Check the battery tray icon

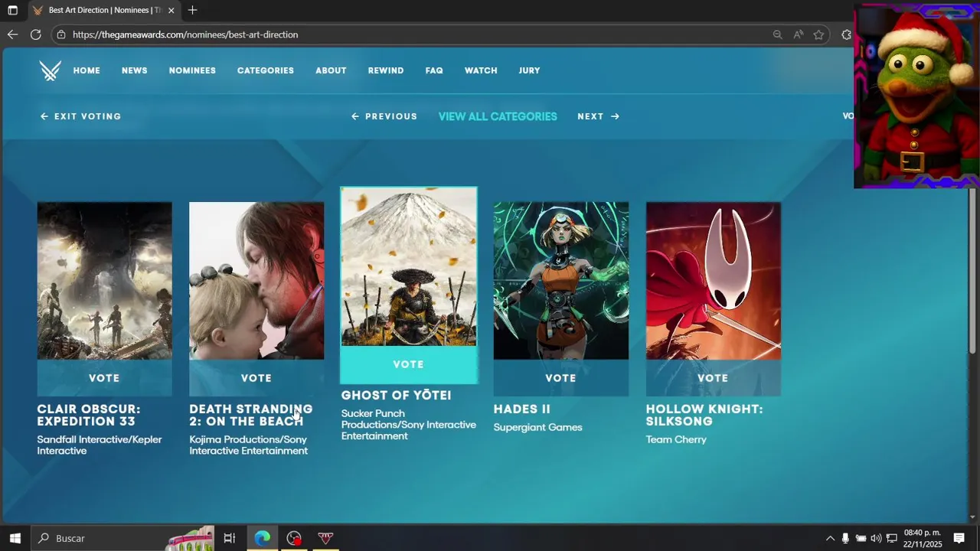[861, 538]
